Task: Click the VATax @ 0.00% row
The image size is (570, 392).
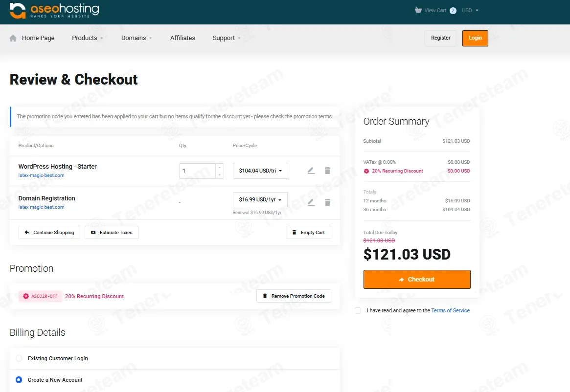Action: click(x=416, y=162)
